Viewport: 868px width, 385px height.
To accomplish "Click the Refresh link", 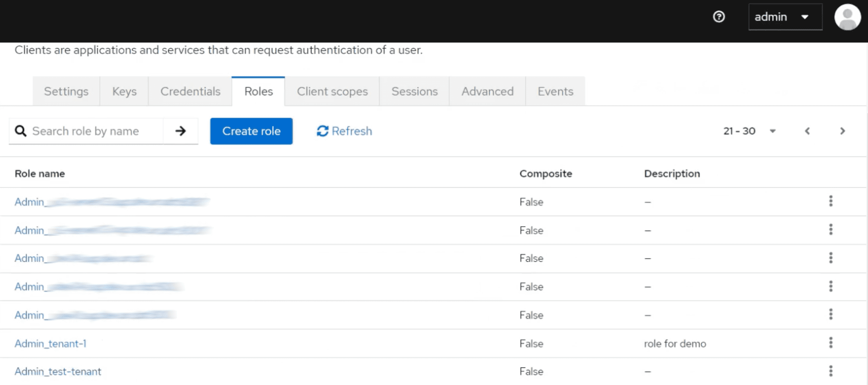I will [344, 131].
